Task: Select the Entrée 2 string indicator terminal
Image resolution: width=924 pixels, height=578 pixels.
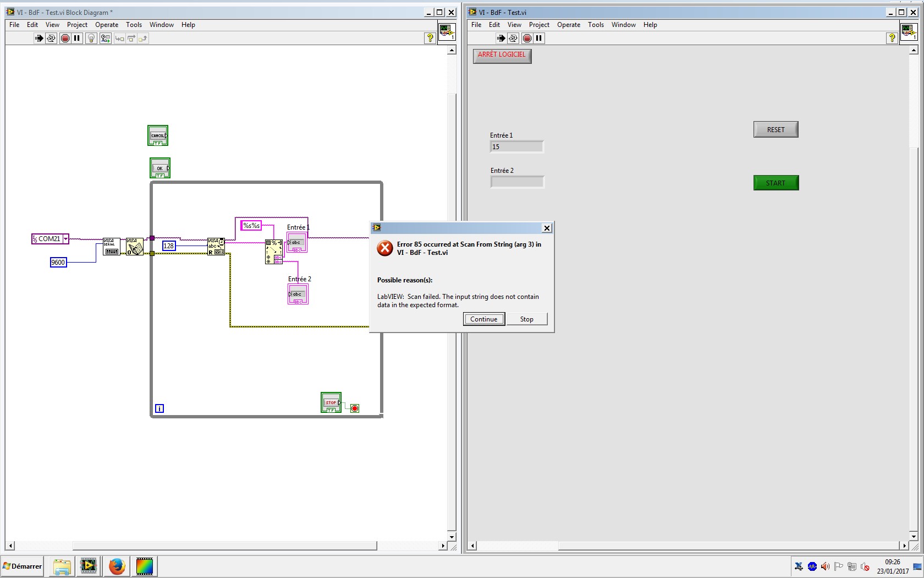Action: pyautogui.click(x=298, y=295)
